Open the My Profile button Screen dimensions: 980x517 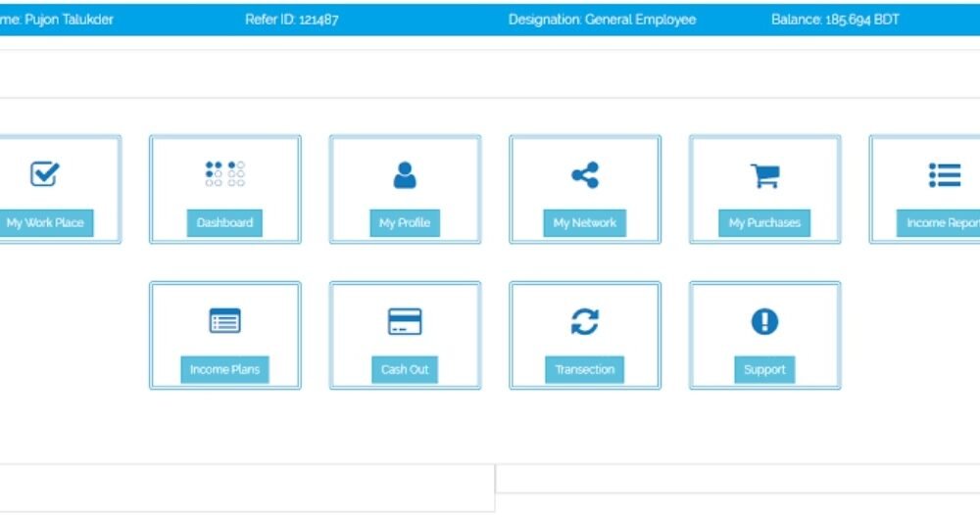[405, 223]
